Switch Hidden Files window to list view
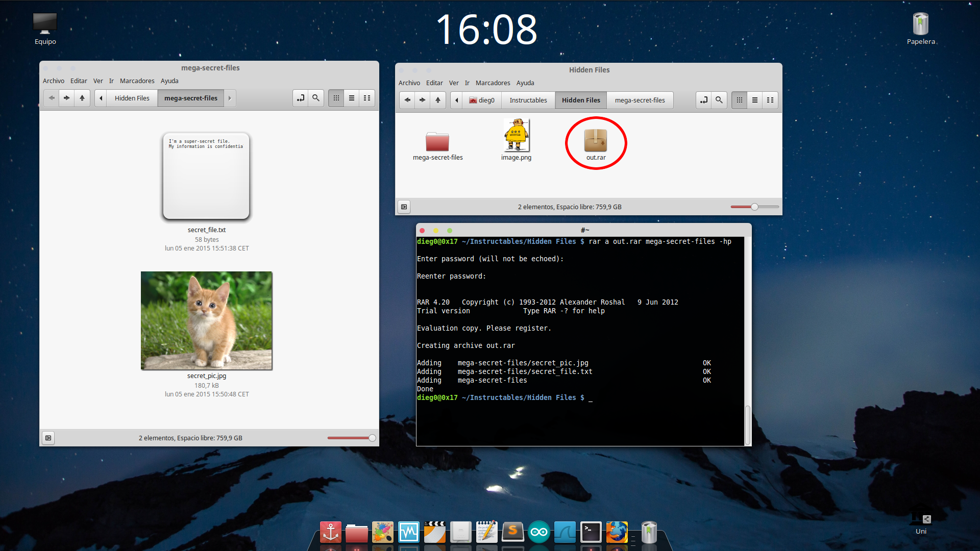The image size is (980, 551). tap(755, 100)
